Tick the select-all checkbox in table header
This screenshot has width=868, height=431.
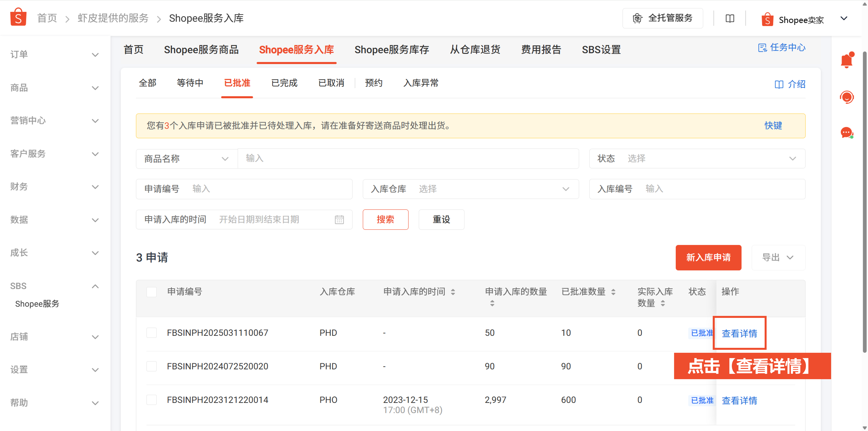(x=152, y=292)
